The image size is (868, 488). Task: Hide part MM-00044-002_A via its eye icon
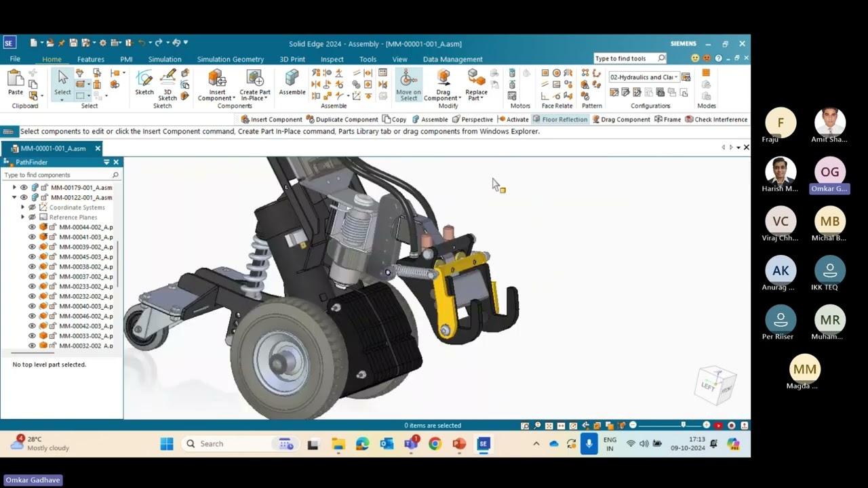click(32, 228)
